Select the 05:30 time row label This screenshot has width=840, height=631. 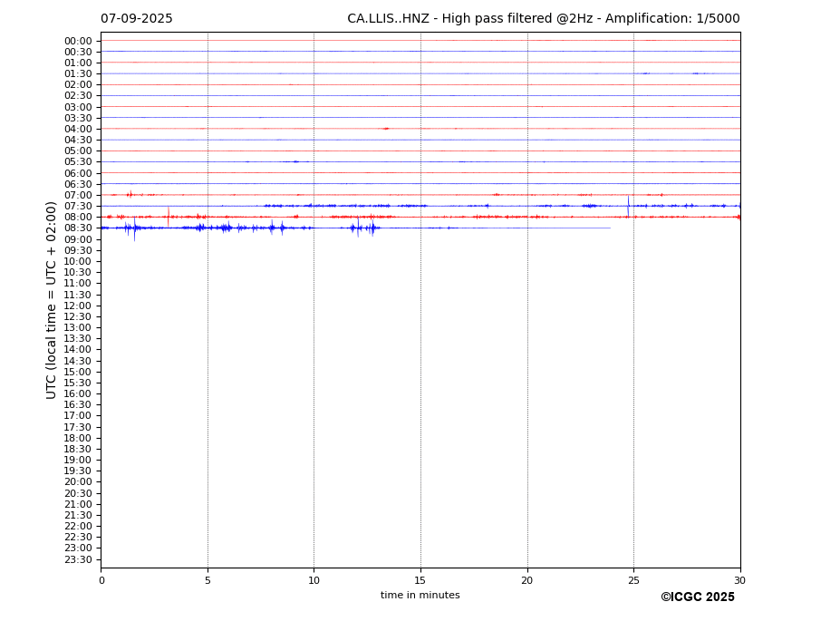[78, 162]
